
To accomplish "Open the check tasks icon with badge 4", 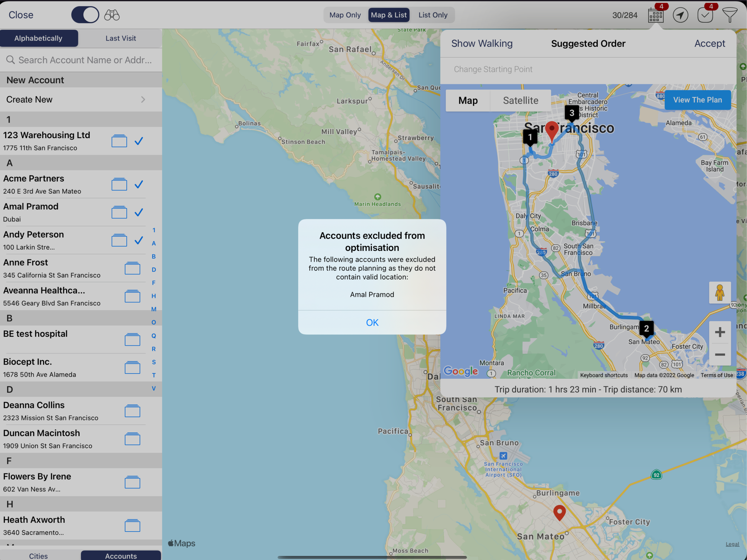I will (x=705, y=15).
